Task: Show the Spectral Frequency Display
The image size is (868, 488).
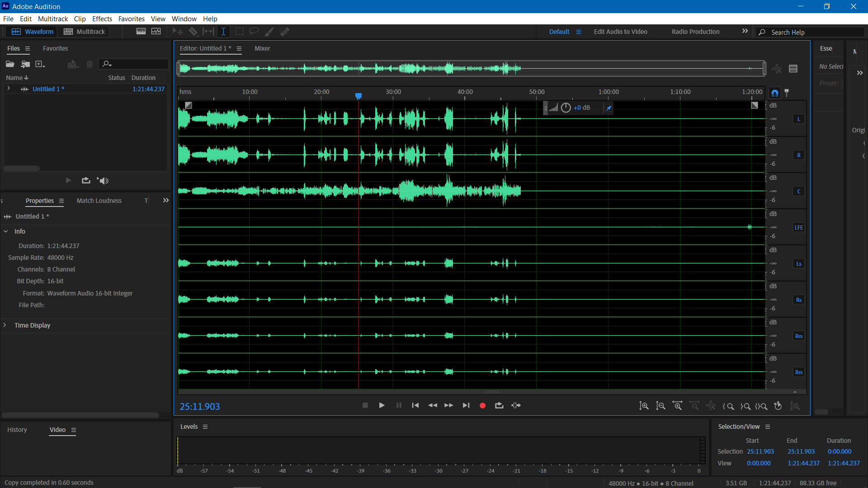Action: pyautogui.click(x=141, y=32)
